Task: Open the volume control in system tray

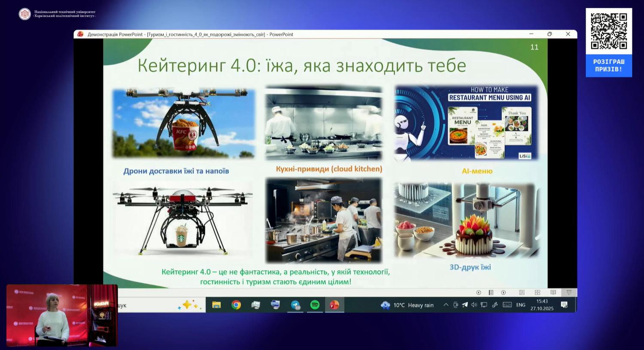Action: [x=474, y=305]
